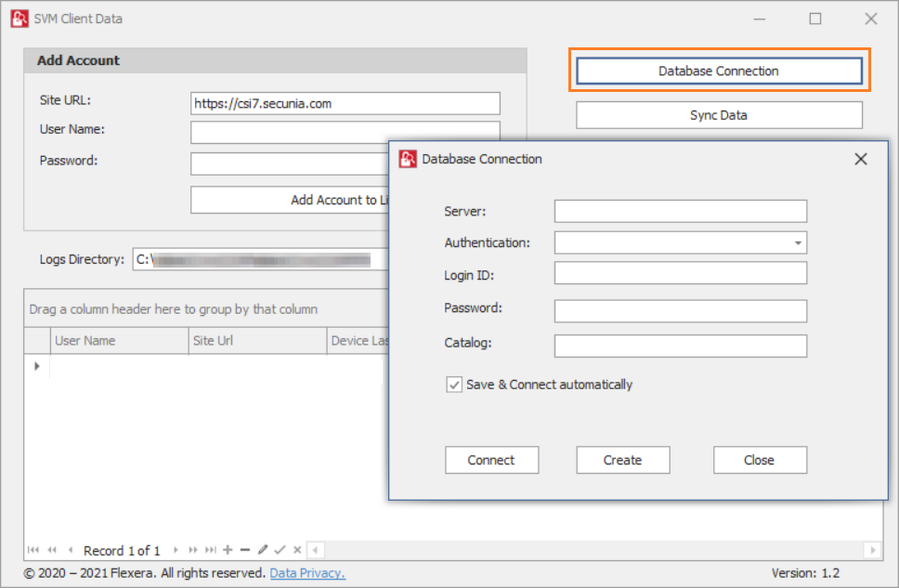Delete record using the minus icon

tap(245, 551)
